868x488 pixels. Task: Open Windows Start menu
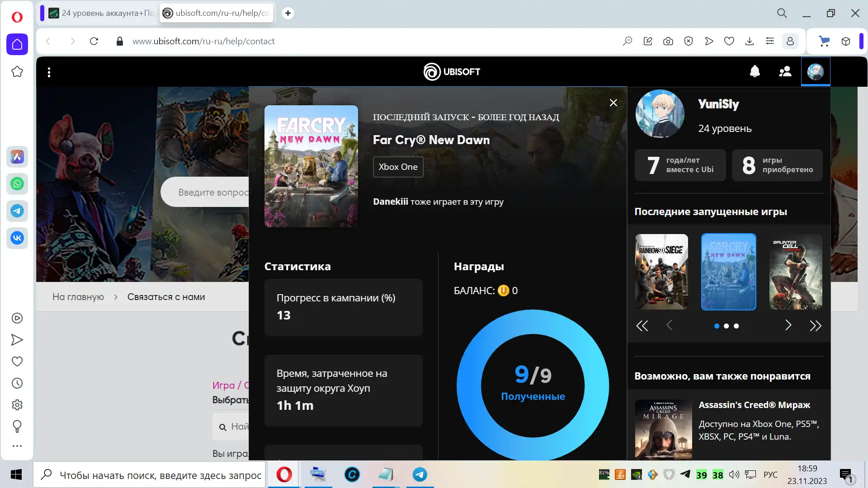pos(16,474)
